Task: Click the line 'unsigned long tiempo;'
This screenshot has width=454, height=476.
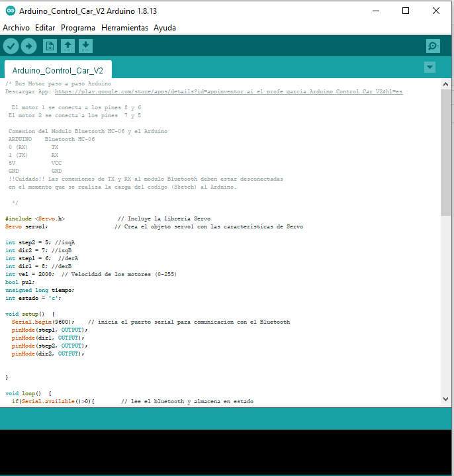Action: (x=40, y=290)
